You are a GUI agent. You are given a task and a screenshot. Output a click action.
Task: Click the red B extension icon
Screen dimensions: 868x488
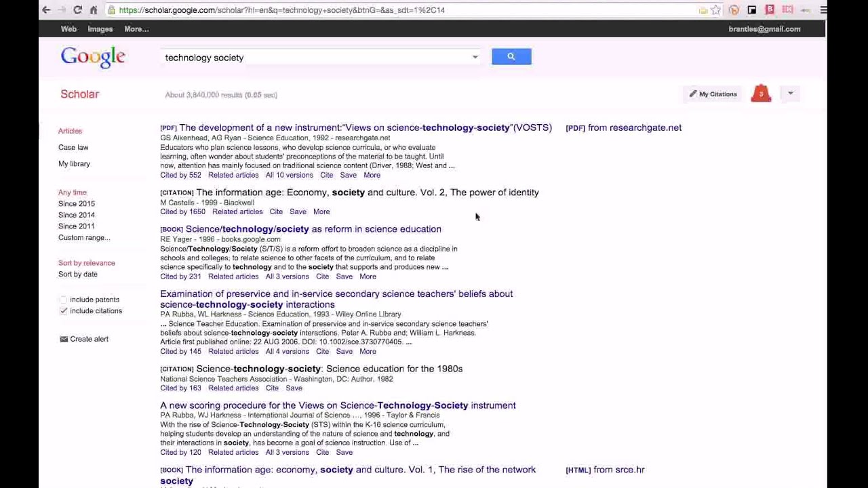(x=770, y=10)
